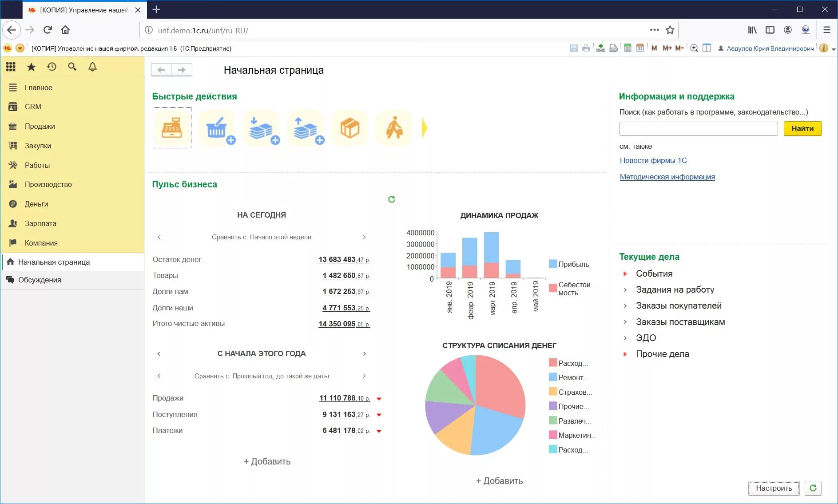Add indicator via left + Добавить
Viewport: 838px width, 504px height.
point(267,461)
